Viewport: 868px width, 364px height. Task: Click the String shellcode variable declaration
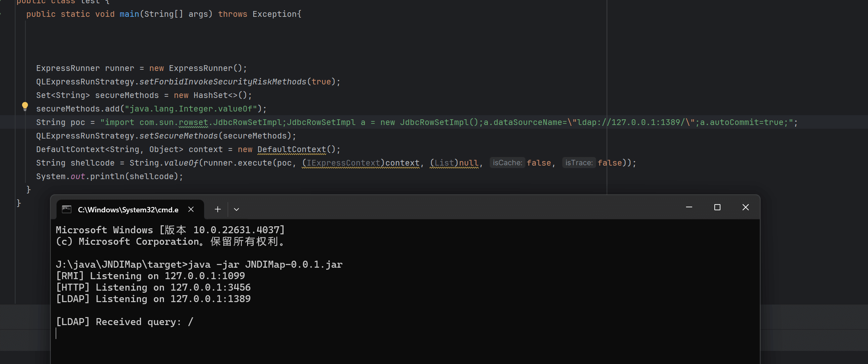75,163
